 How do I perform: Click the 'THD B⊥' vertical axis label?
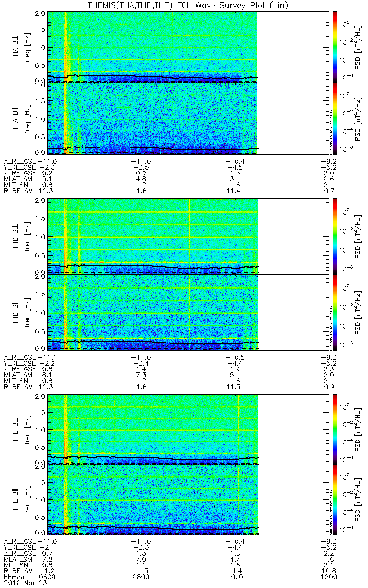(x=16, y=236)
